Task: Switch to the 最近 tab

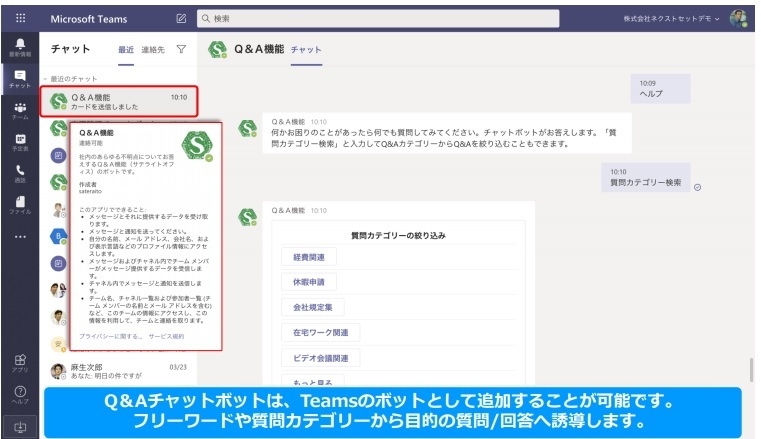Action: [x=126, y=49]
